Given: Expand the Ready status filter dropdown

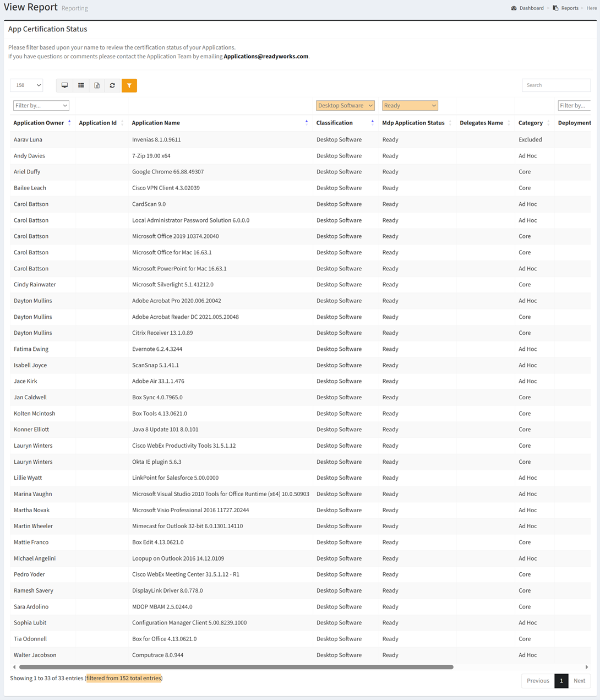Looking at the screenshot, I should click(410, 106).
